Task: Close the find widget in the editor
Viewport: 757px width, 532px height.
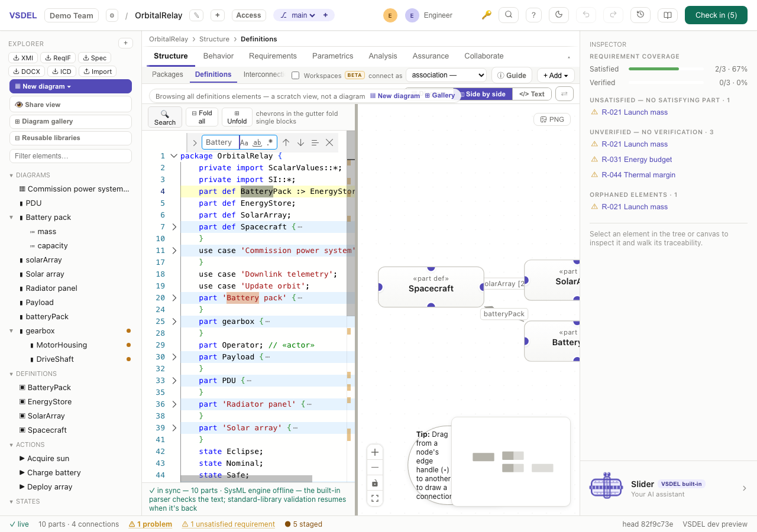Action: tap(329, 142)
